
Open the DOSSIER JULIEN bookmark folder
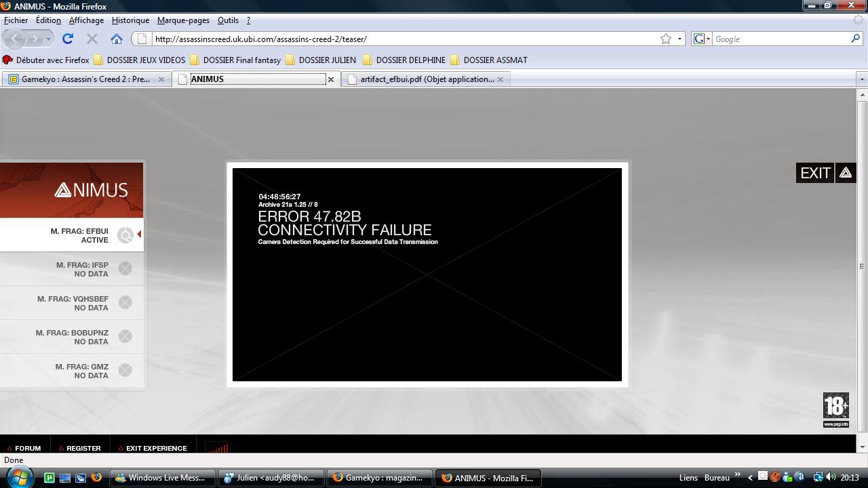pyautogui.click(x=321, y=60)
